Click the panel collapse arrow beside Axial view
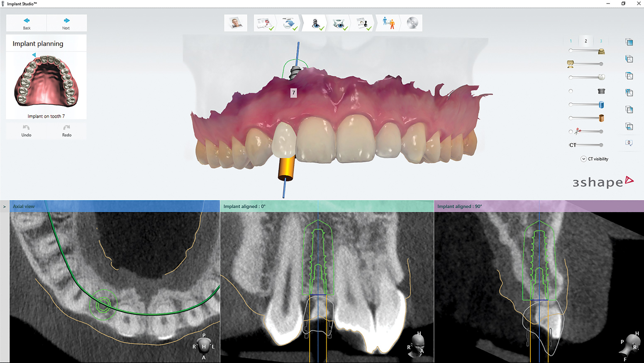Viewport: 644px width, 363px height. tap(4, 206)
